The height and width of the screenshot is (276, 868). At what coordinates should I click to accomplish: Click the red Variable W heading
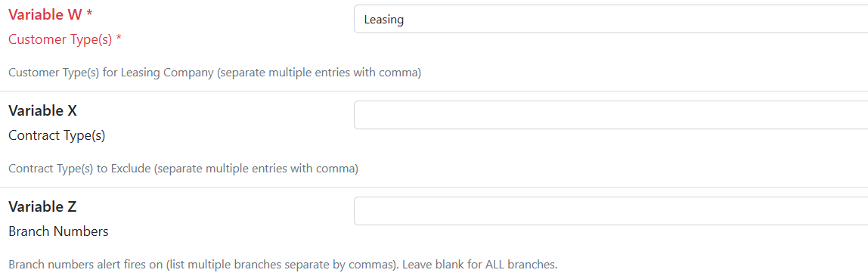45,15
